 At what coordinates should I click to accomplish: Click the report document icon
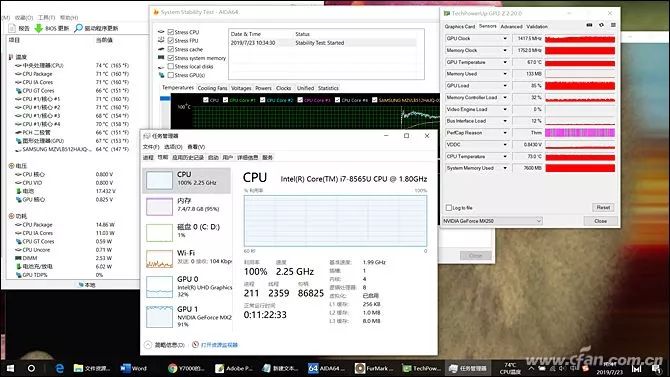(12, 28)
